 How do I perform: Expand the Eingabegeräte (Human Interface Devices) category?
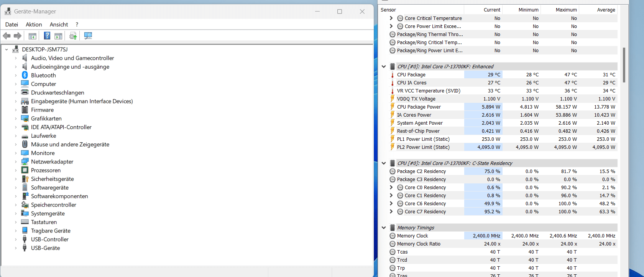pyautogui.click(x=16, y=101)
